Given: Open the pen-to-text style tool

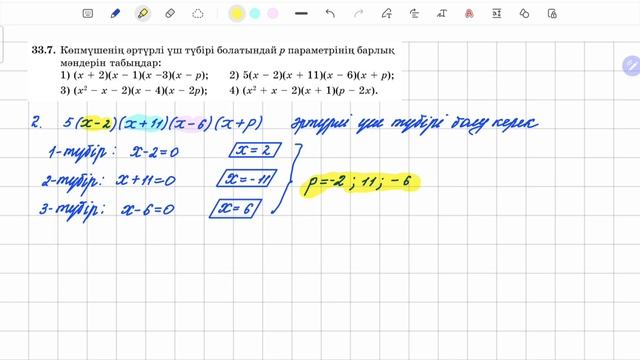Looking at the screenshot, I should click(442, 14).
